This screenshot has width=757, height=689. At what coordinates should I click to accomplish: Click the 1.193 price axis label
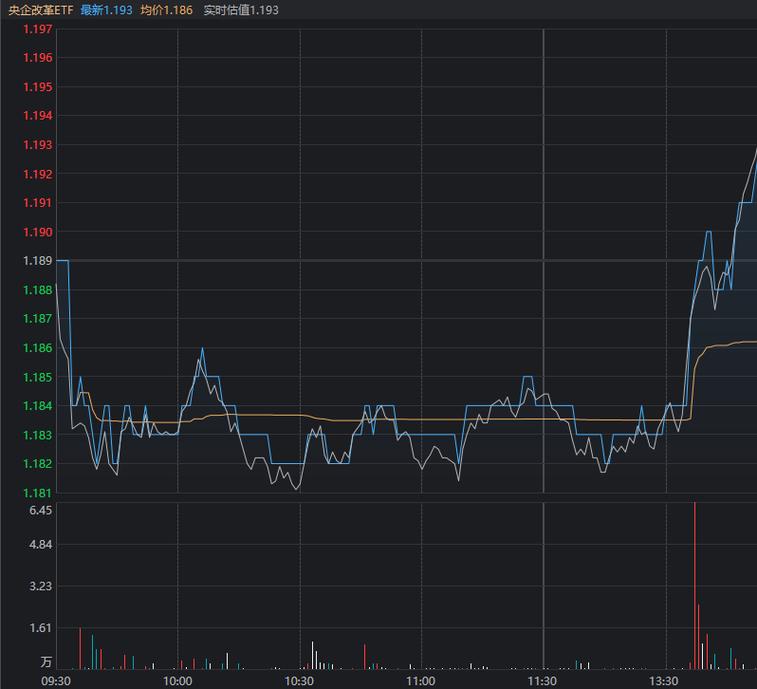tap(37, 145)
